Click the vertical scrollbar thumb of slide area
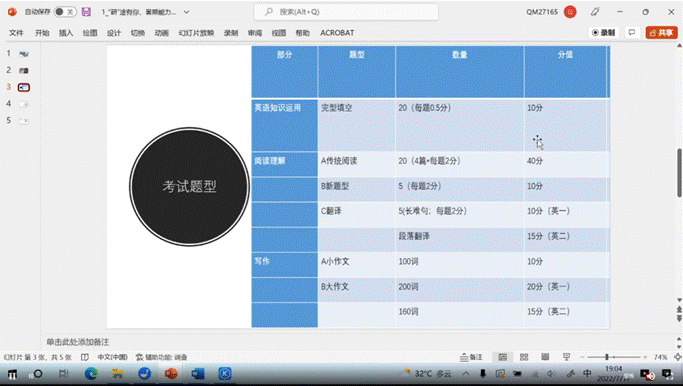The width and height of the screenshot is (683, 386). coord(679,173)
